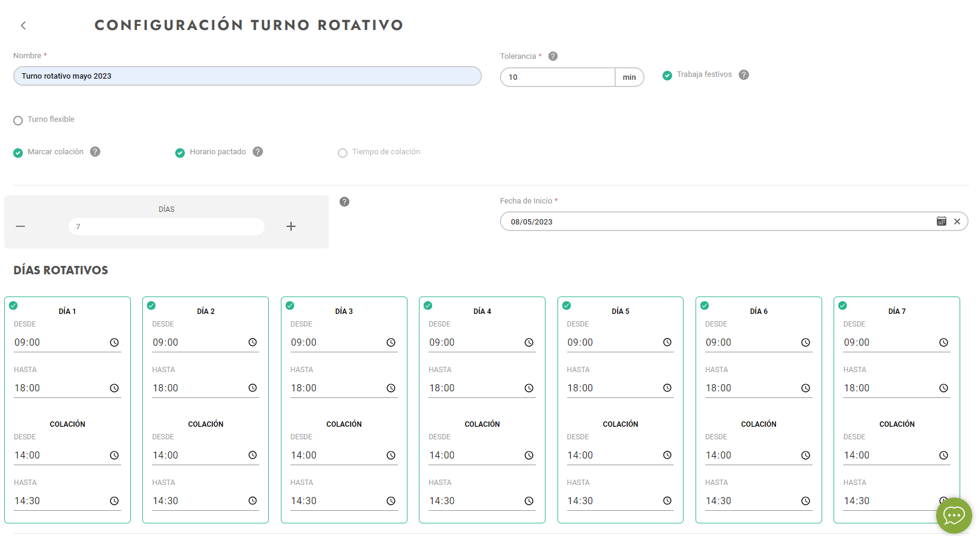Screen dimensions: 980x536
Task: Click the Nombre text field
Action: (247, 76)
